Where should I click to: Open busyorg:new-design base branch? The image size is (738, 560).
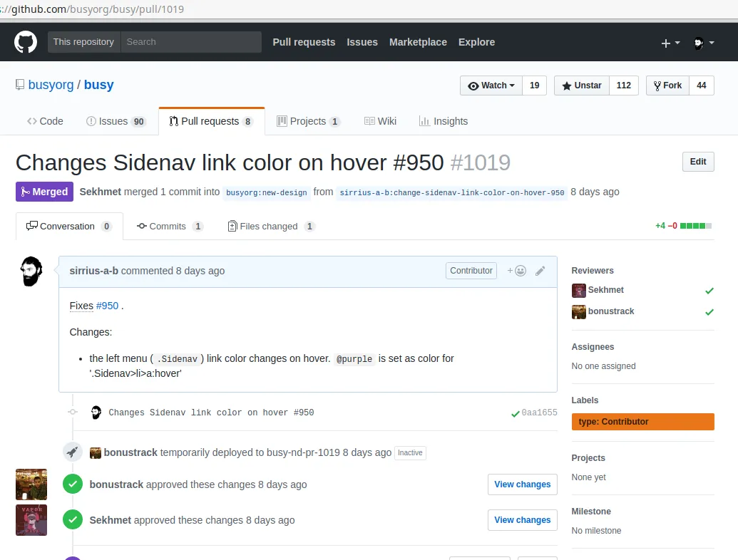tap(267, 192)
